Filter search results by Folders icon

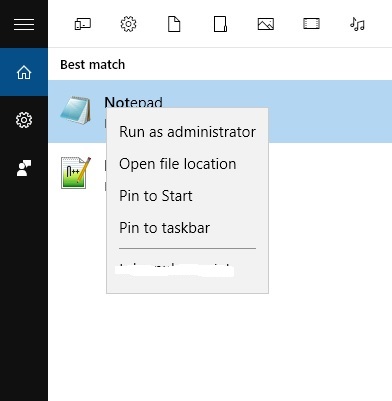pyautogui.click(x=220, y=24)
